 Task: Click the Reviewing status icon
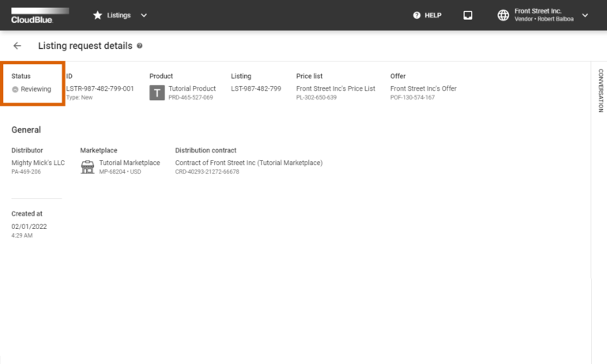15,89
